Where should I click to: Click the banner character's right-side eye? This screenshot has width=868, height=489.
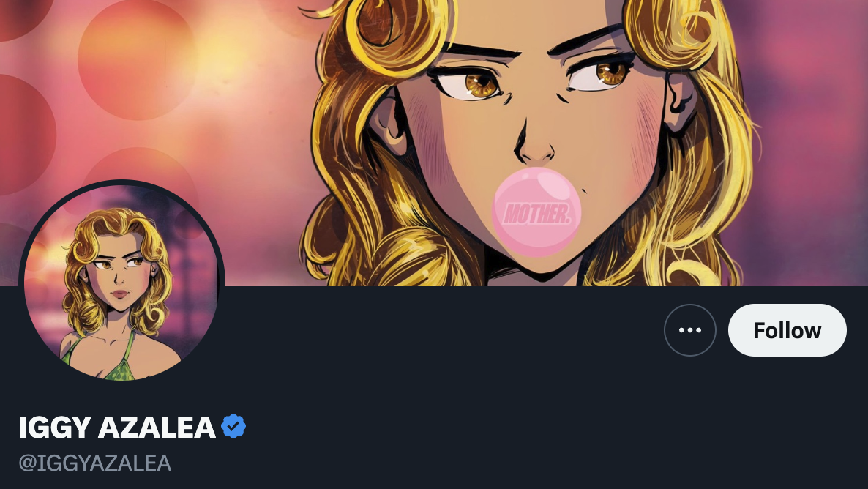(x=602, y=75)
